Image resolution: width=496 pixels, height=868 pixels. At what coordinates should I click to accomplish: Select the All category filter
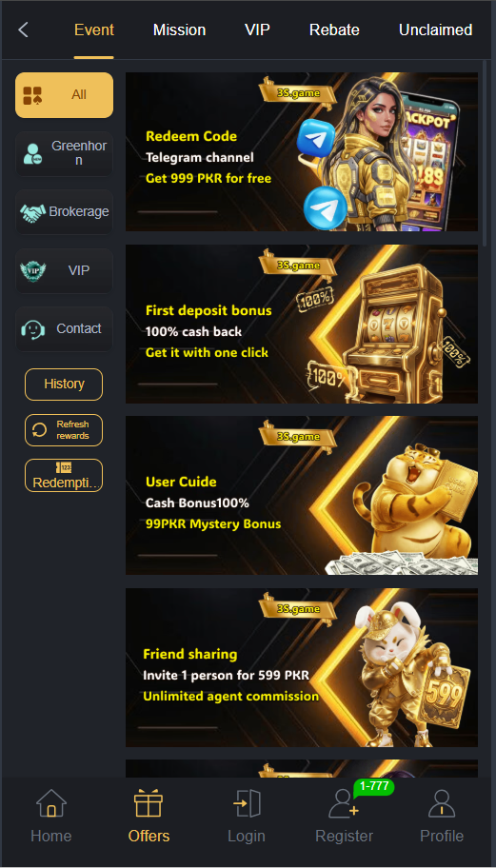[64, 95]
